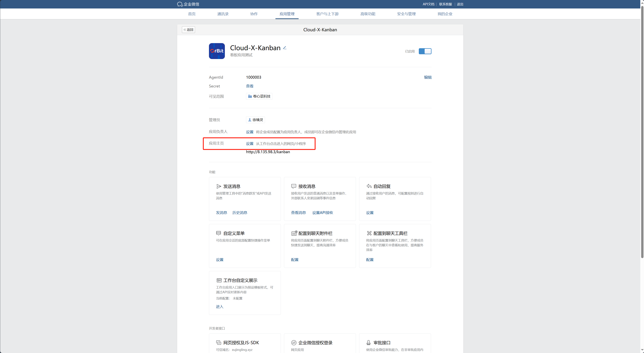Viewport: 644px width, 353px height.
Task: Click the 网页授权及JS-SDK card title
Action: [241, 343]
